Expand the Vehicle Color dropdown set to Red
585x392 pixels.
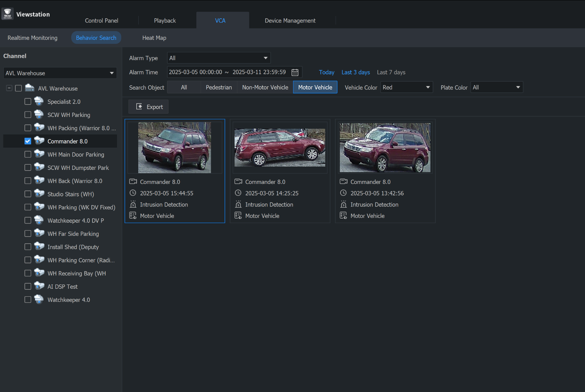pos(406,87)
